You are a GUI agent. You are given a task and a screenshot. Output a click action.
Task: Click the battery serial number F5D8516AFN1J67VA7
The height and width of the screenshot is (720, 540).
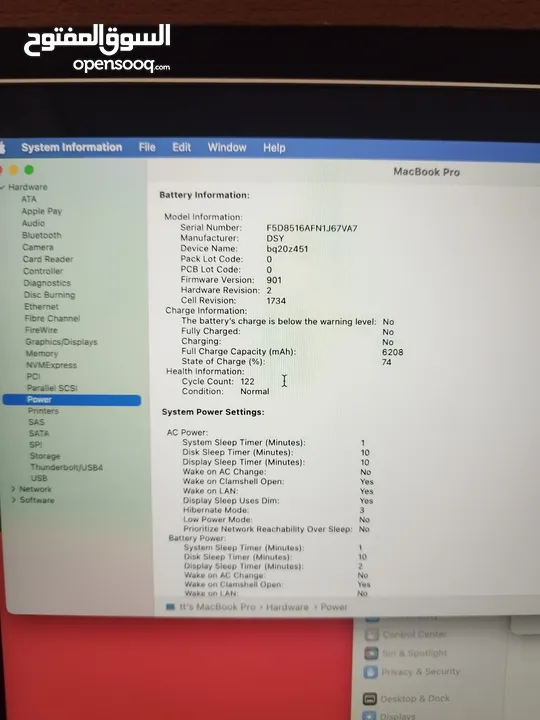pyautogui.click(x=312, y=228)
